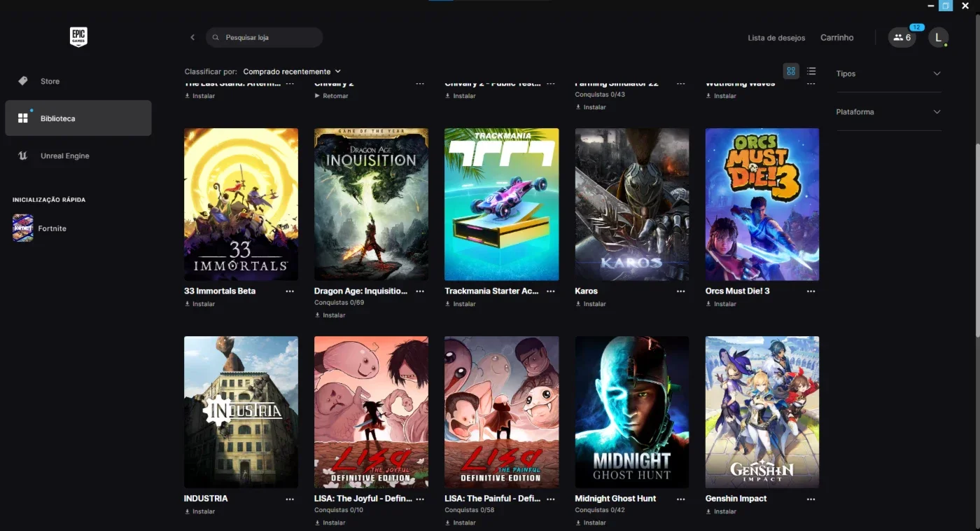Open the Dragon Age Inquisition cover art

tap(371, 204)
